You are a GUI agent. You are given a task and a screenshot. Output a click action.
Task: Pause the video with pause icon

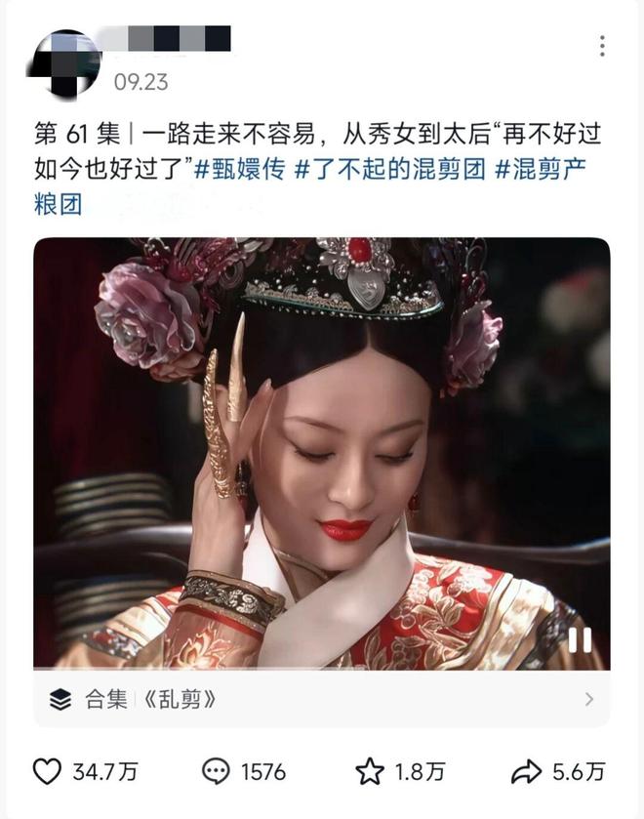(x=580, y=639)
